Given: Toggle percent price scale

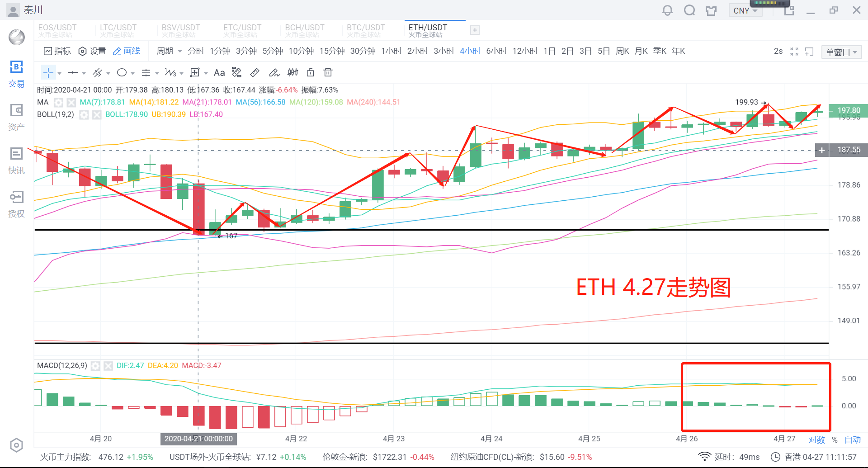Looking at the screenshot, I should (x=835, y=440).
